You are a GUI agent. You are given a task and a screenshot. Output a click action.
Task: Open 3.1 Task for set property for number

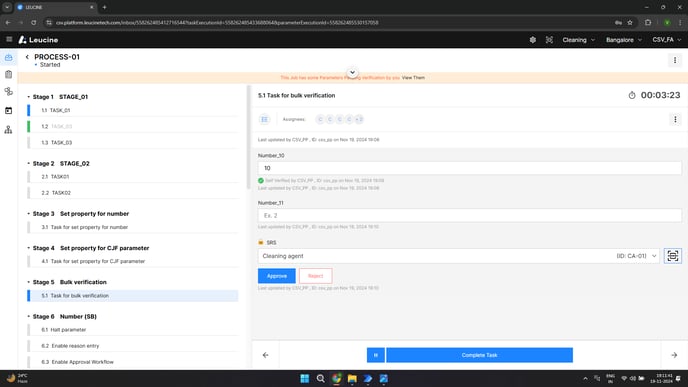point(133,227)
